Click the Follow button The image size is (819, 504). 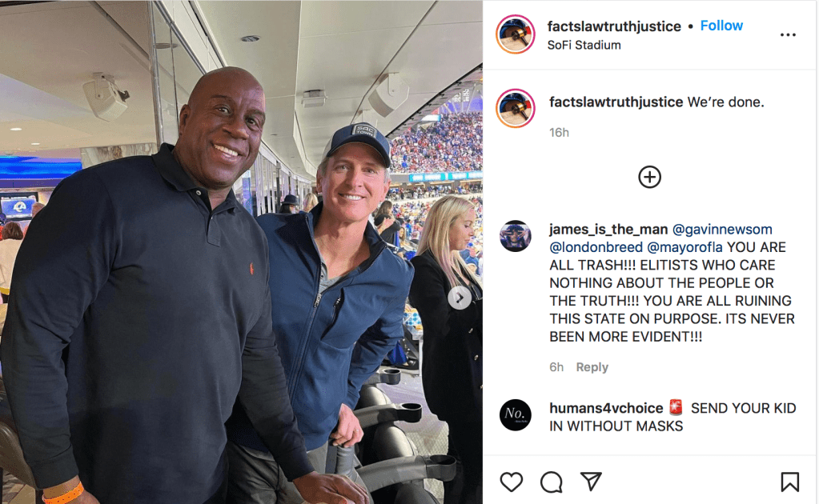coord(721,26)
